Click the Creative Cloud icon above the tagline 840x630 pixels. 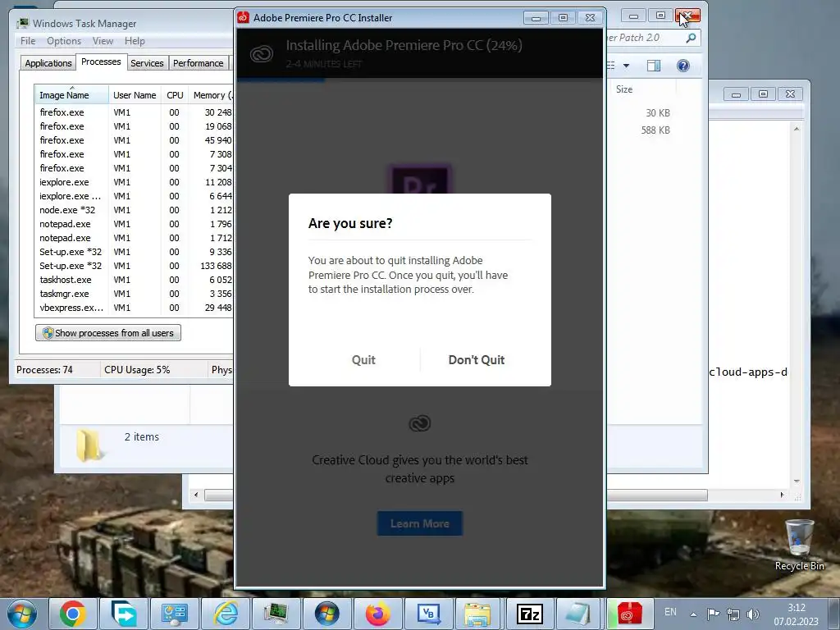click(419, 423)
